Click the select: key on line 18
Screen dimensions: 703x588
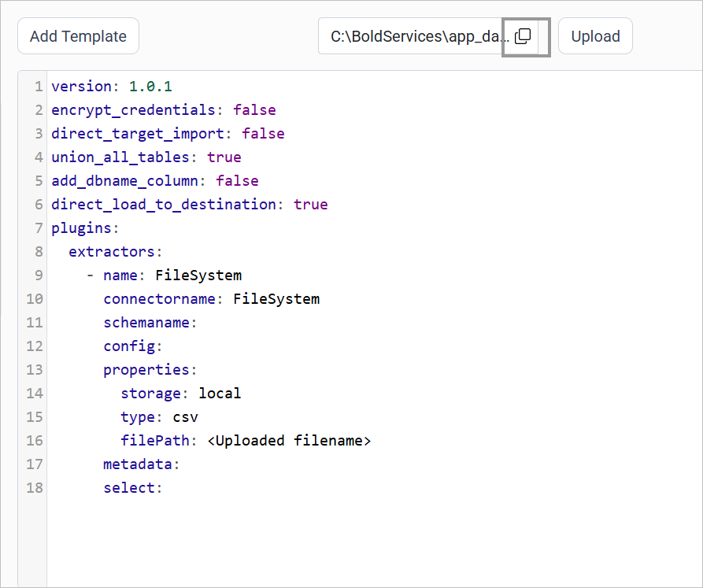click(131, 487)
